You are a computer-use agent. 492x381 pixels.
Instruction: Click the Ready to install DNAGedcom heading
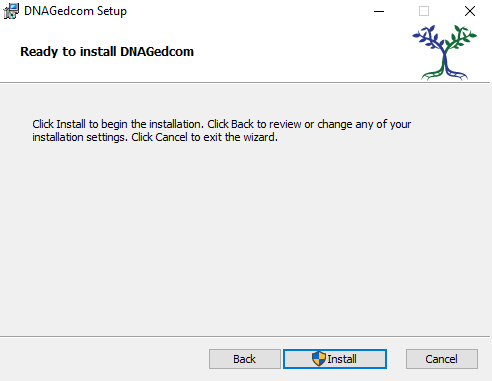(x=107, y=52)
